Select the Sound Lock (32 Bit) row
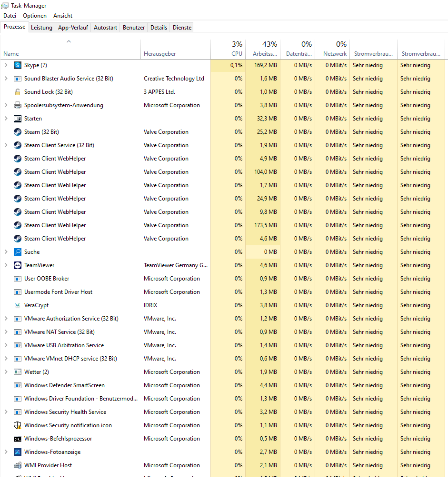The height and width of the screenshot is (482, 448). tap(223, 92)
